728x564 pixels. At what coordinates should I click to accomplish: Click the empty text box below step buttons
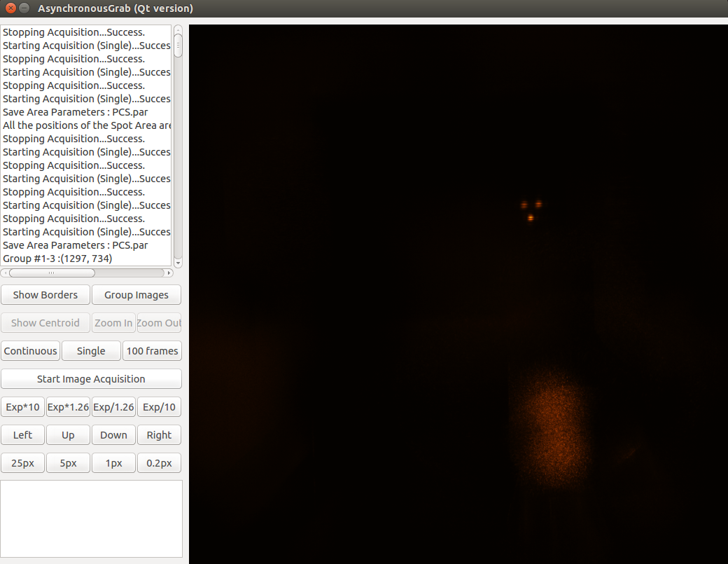point(92,518)
